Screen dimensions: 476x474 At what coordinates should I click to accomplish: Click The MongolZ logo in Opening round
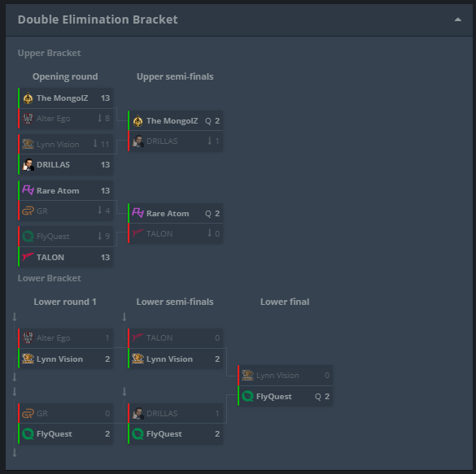coord(28,98)
